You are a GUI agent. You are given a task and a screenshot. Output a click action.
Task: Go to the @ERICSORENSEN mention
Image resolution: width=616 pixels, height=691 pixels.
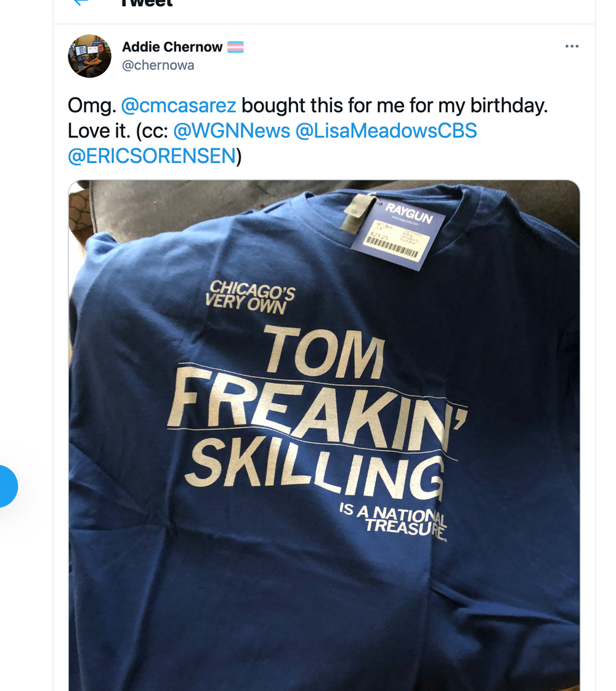point(152,156)
